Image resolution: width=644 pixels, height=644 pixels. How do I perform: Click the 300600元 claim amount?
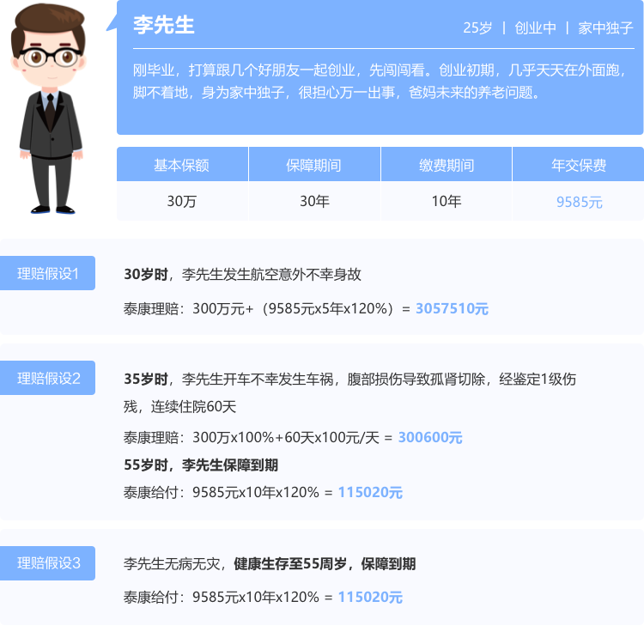click(x=430, y=437)
